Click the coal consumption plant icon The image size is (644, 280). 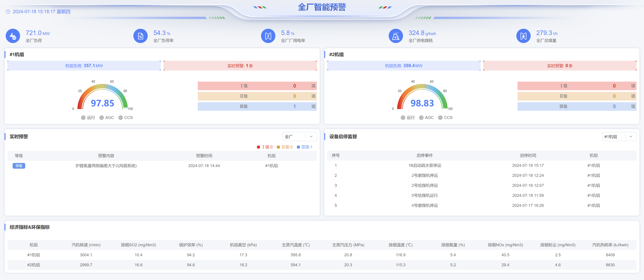(396, 36)
